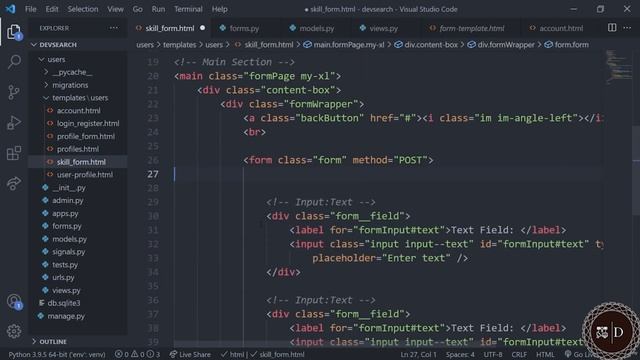The width and height of the screenshot is (640, 360).
Task: Open the Live Share activity bar icon
Action: [x=14, y=183]
